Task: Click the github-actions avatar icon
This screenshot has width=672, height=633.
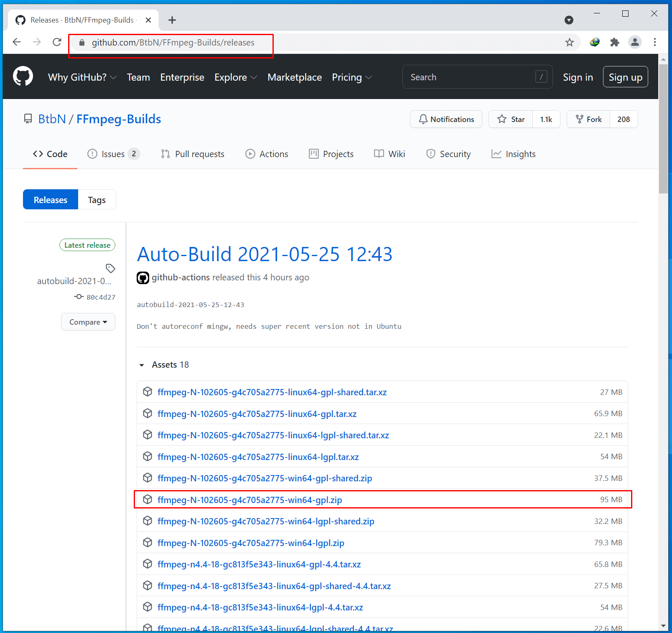Action: [143, 278]
